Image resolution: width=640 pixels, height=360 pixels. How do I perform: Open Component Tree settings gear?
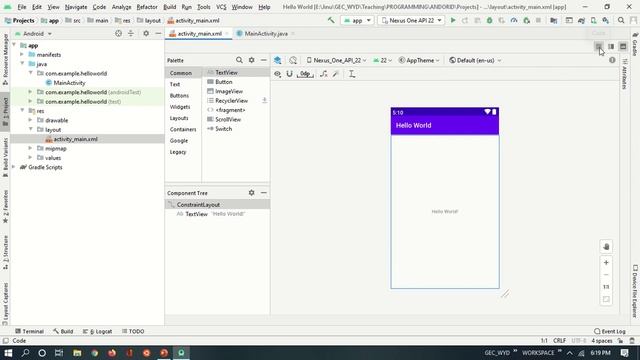click(x=251, y=193)
